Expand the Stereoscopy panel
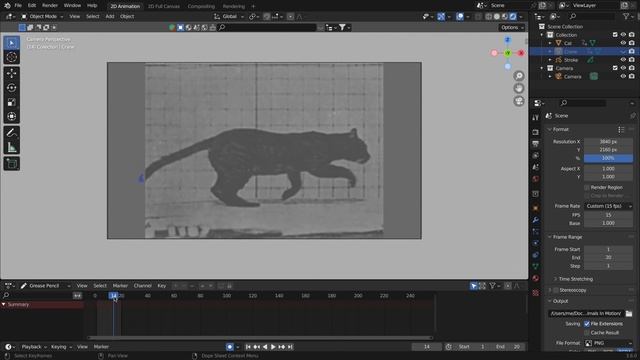The image size is (640, 360). click(549, 290)
